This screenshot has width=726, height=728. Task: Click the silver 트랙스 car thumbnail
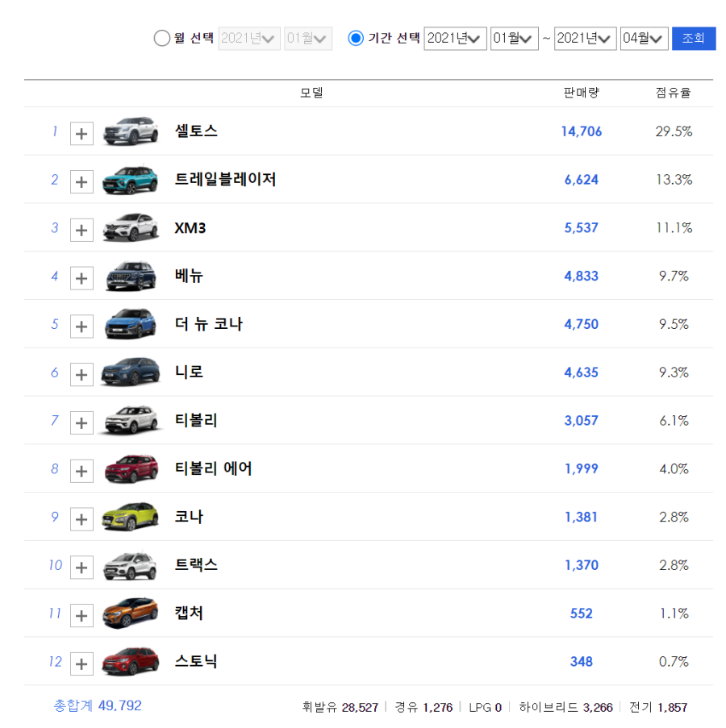(131, 565)
